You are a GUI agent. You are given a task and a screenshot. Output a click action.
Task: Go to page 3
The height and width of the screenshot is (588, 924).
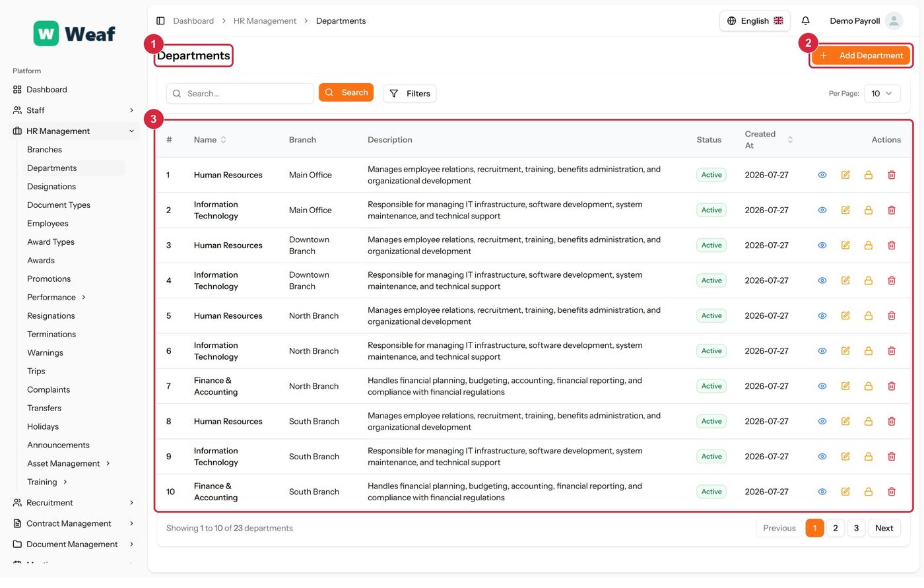(x=856, y=529)
